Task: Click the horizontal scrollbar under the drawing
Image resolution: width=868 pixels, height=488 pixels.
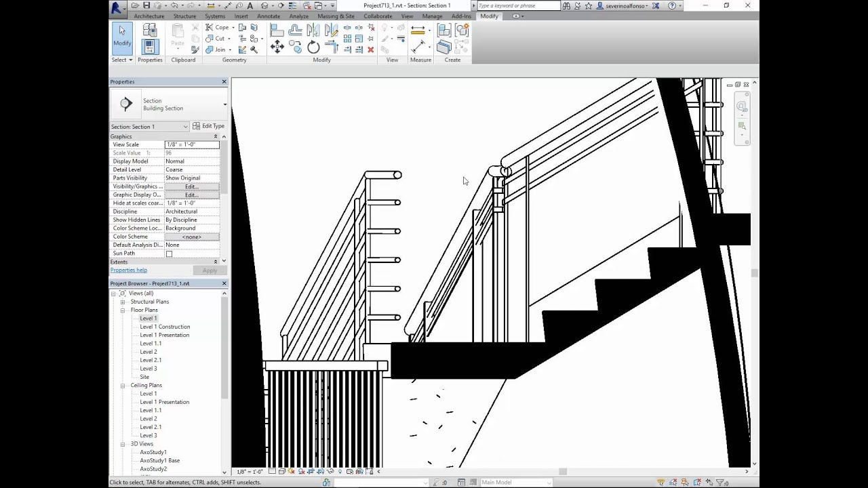Action: [562, 472]
